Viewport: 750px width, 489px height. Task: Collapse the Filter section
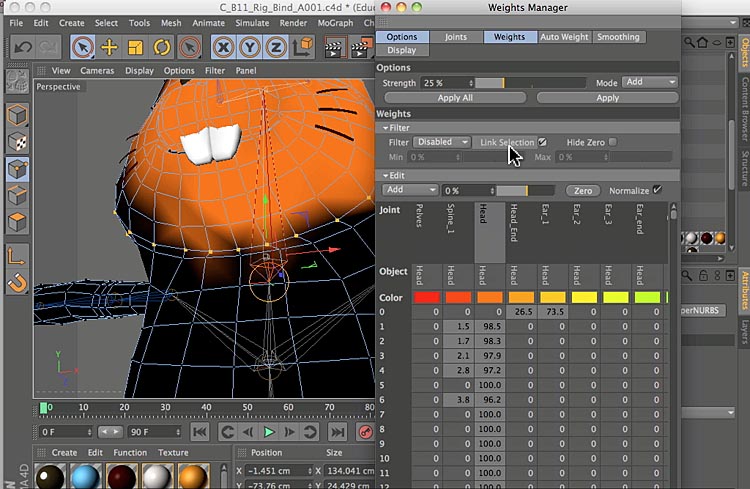[386, 128]
